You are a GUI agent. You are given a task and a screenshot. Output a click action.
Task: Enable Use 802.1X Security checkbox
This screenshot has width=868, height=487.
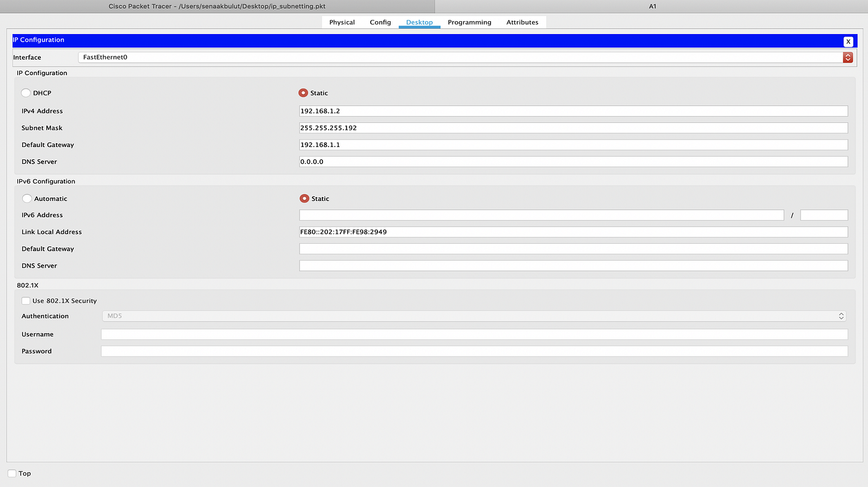(25, 301)
